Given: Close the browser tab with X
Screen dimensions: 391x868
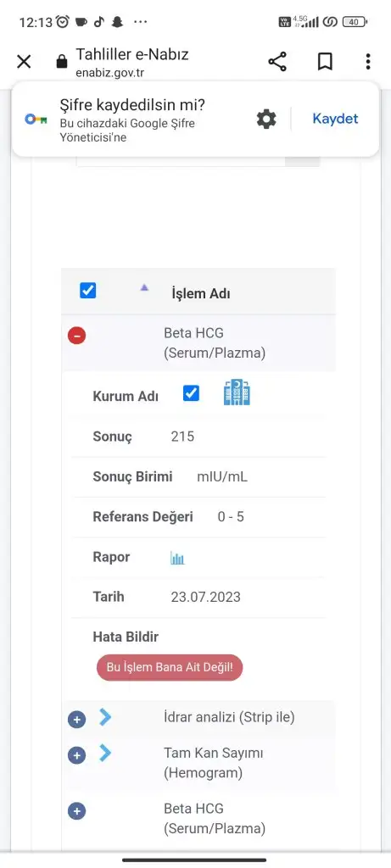Looking at the screenshot, I should (24, 61).
